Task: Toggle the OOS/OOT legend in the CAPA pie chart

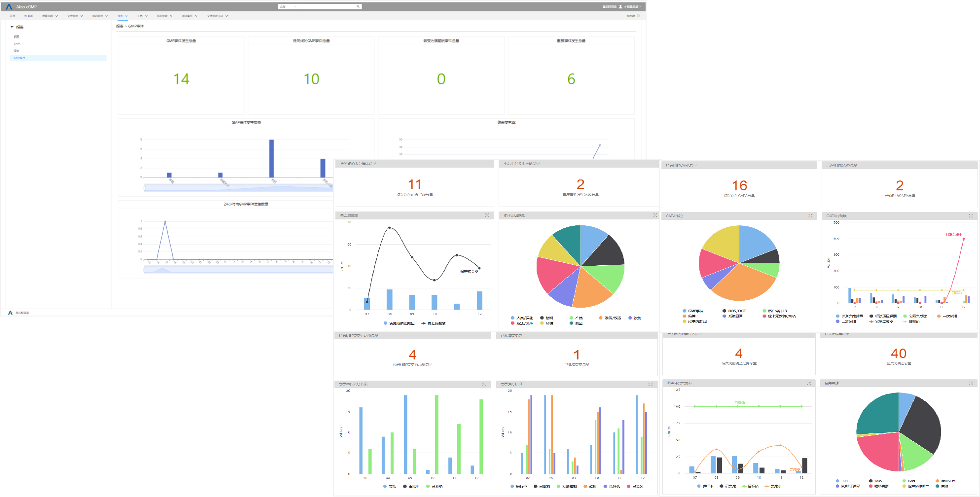Action: 734,311
